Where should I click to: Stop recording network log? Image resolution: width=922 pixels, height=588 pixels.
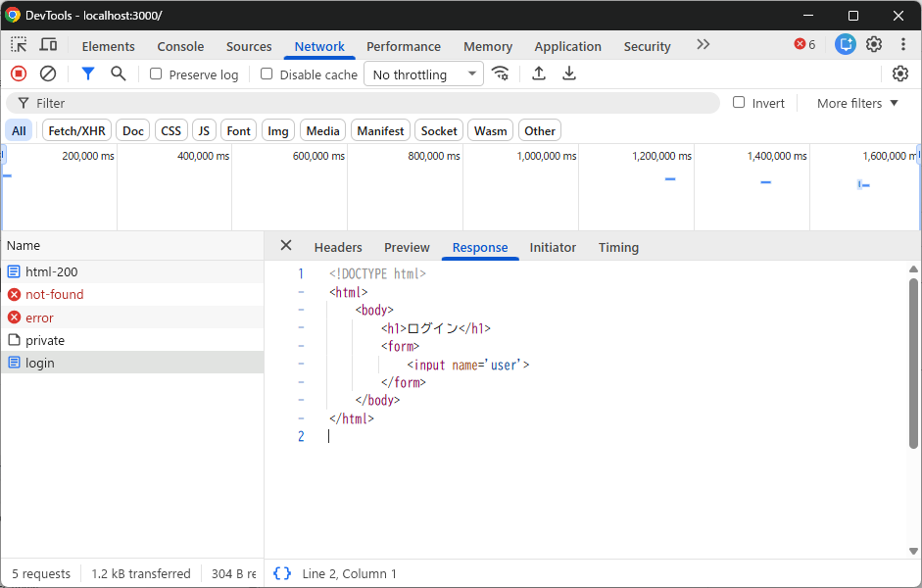point(19,74)
